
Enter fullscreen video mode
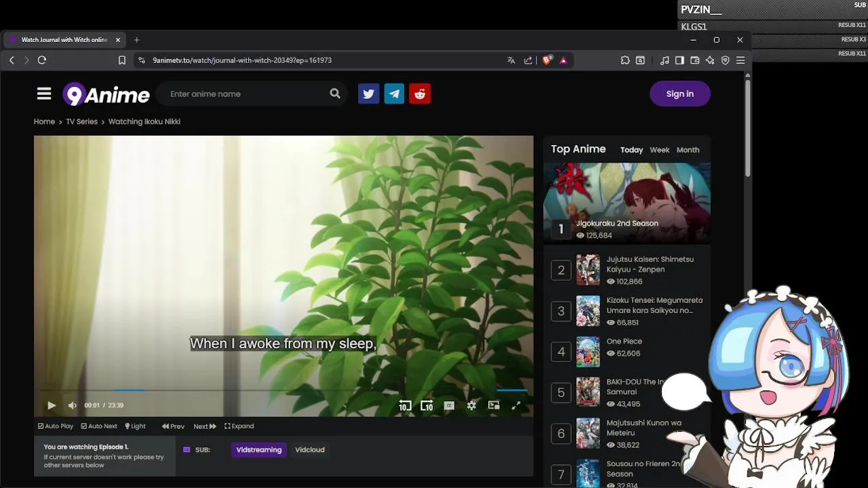(x=516, y=405)
